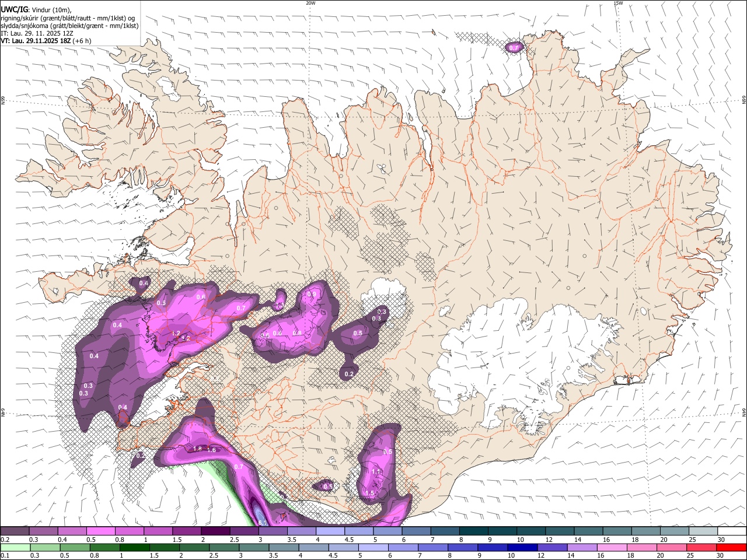Viewport: 747px width, 560px height.
Task: Click the darkest purple swatch above '2' upper legend
Action: (x=215, y=531)
